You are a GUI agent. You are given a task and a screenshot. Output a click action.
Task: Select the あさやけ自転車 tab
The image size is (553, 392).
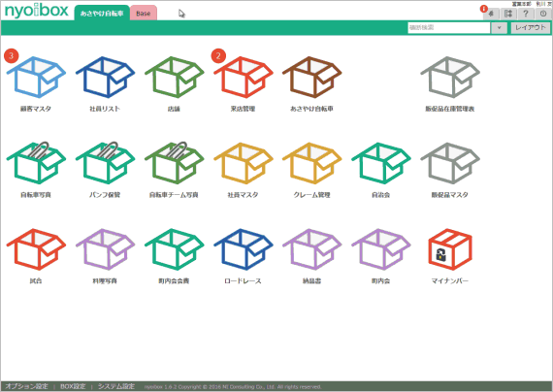click(x=102, y=14)
